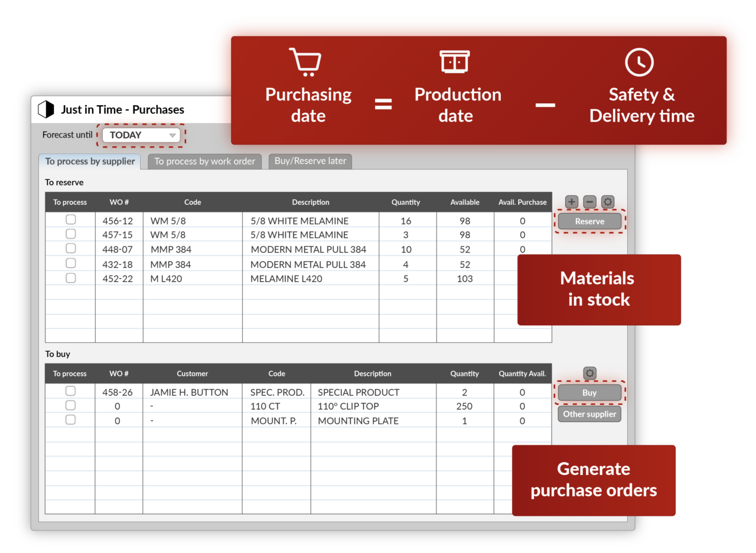Open the Buy/Reserve later tab
This screenshot has height=553, width=756.
[x=310, y=161]
